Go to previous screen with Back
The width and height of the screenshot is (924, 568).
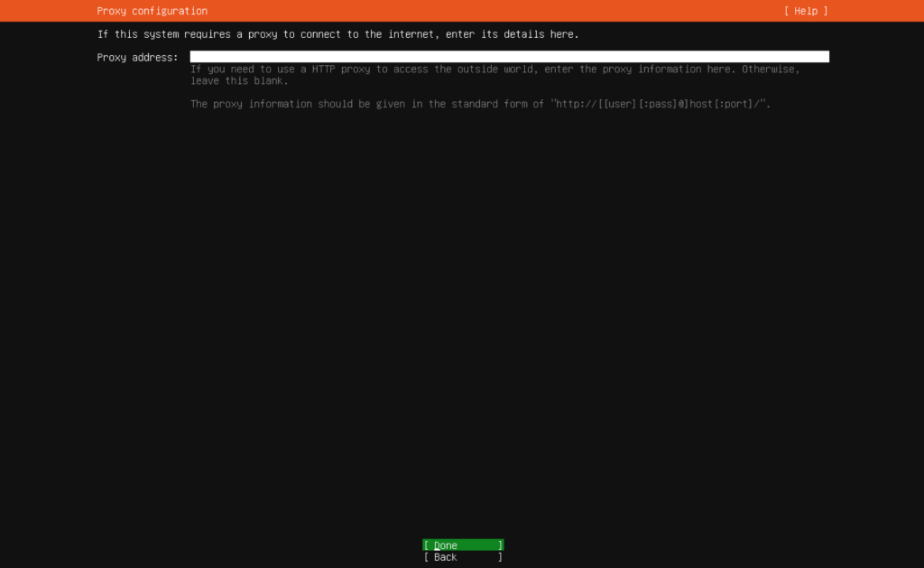tap(462, 557)
